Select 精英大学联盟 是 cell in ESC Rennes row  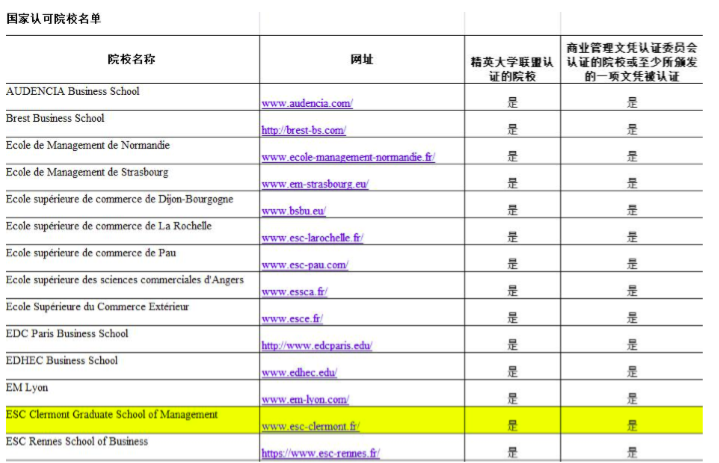pyautogui.click(x=512, y=447)
